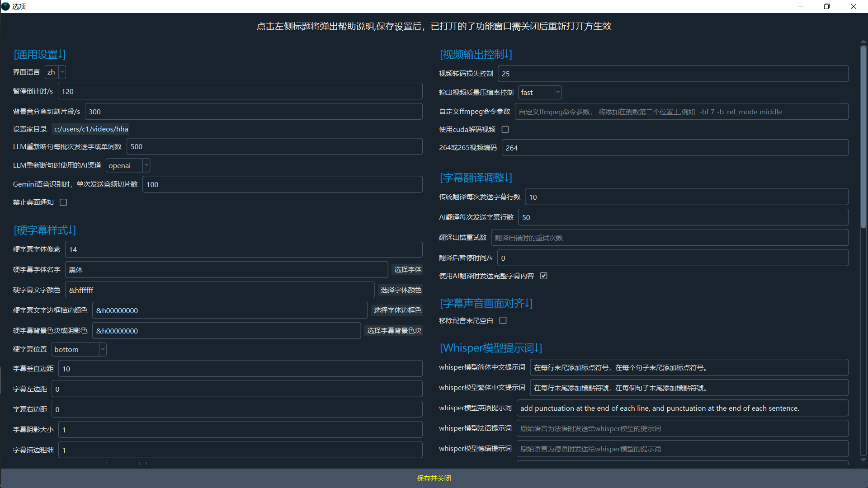This screenshot has width=868, height=488.
Task: Open help for [通用设置↓] heading
Action: 40,55
